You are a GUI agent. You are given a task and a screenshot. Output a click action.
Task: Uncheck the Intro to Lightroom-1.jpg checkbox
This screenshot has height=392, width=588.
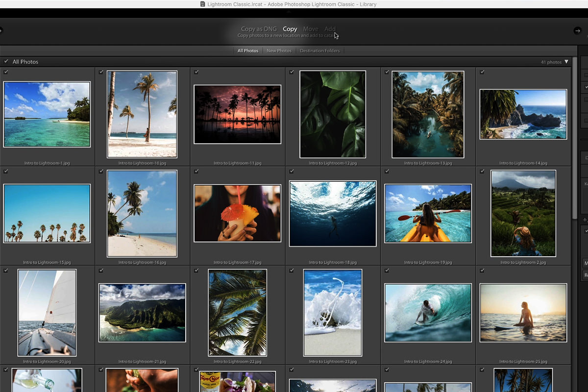6,72
